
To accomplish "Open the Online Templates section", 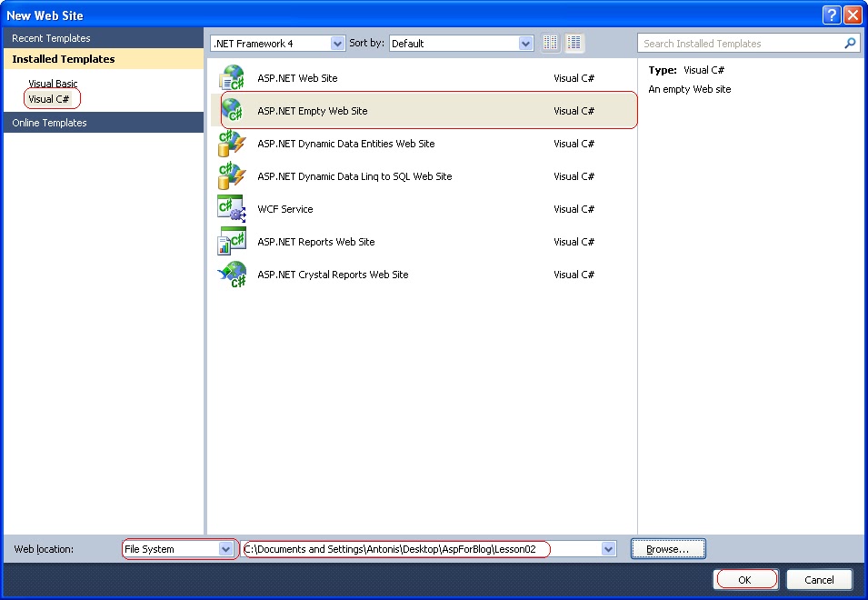I will click(x=104, y=123).
